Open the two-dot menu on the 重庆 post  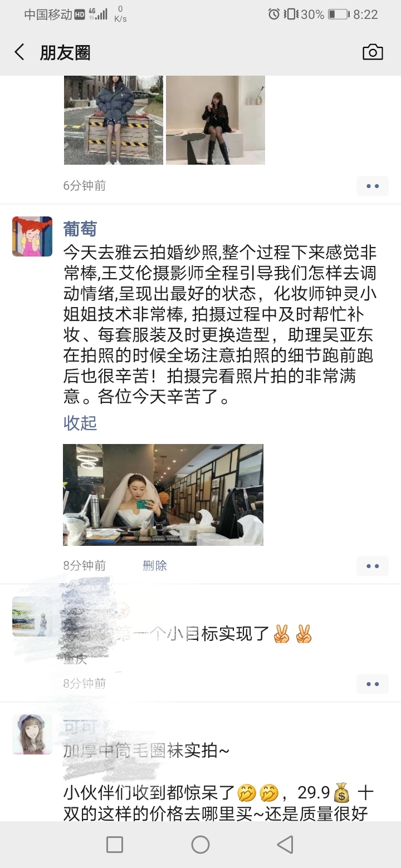373,684
